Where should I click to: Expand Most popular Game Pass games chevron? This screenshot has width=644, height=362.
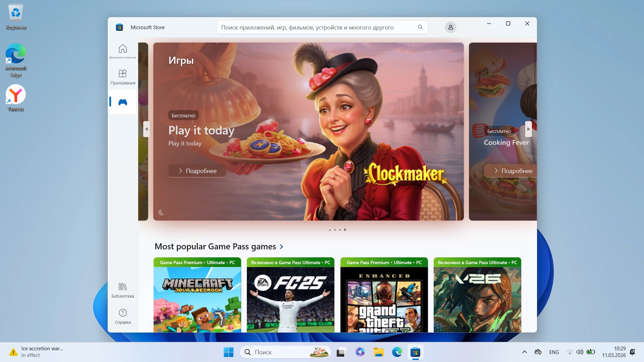[x=281, y=247]
